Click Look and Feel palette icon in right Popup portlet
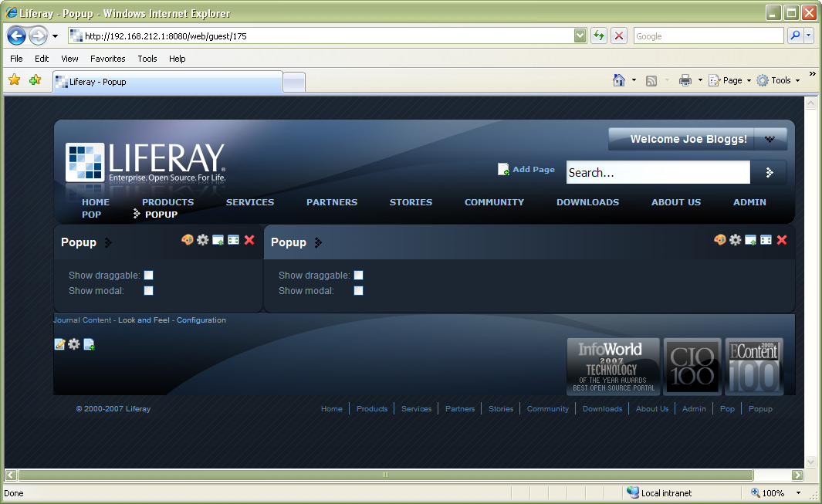Screen dimensions: 822x504 720,240
